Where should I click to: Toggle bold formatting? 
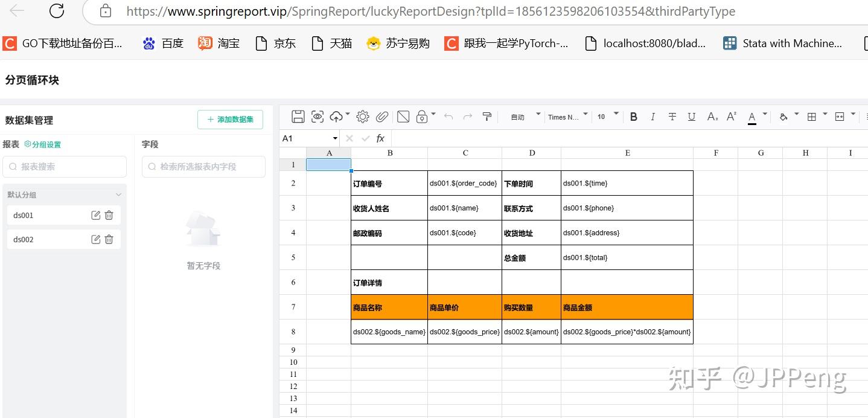pyautogui.click(x=633, y=117)
